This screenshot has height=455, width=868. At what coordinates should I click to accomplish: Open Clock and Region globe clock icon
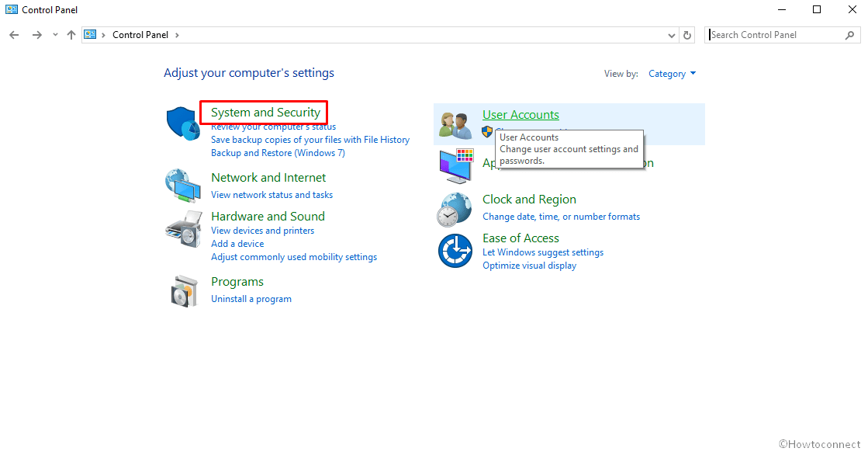click(x=455, y=210)
